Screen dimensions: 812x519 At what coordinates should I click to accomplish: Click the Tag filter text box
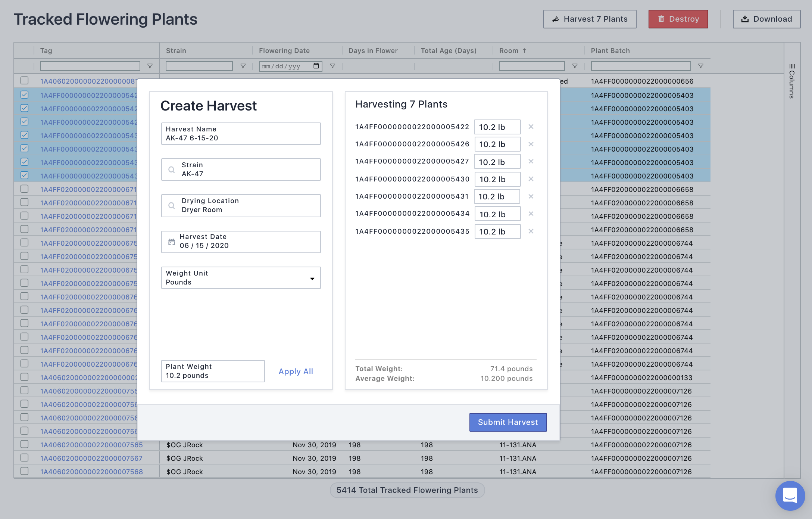point(90,66)
